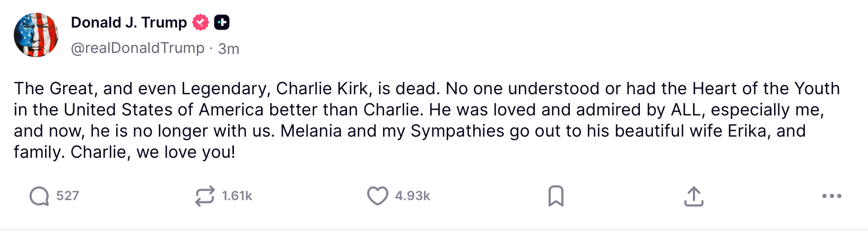Open the three-dots more options menu

pos(831,196)
